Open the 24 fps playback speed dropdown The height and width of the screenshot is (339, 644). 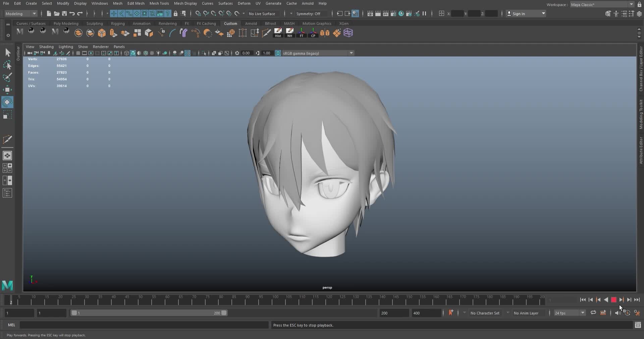[x=583, y=313]
